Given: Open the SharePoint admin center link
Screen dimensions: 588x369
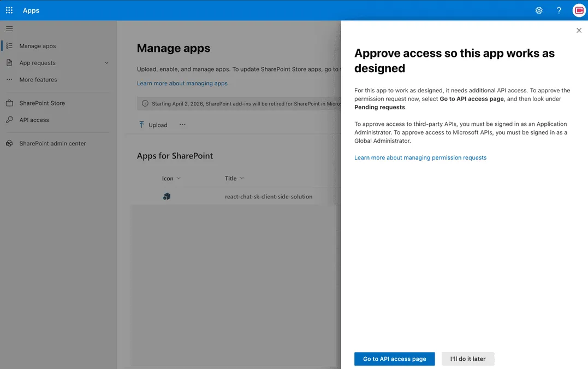Looking at the screenshot, I should [51, 143].
